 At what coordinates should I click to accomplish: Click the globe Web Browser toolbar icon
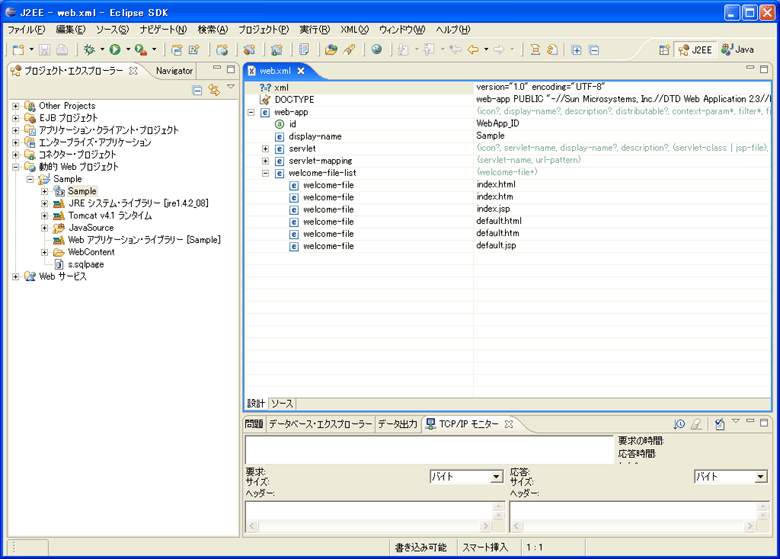(x=377, y=49)
